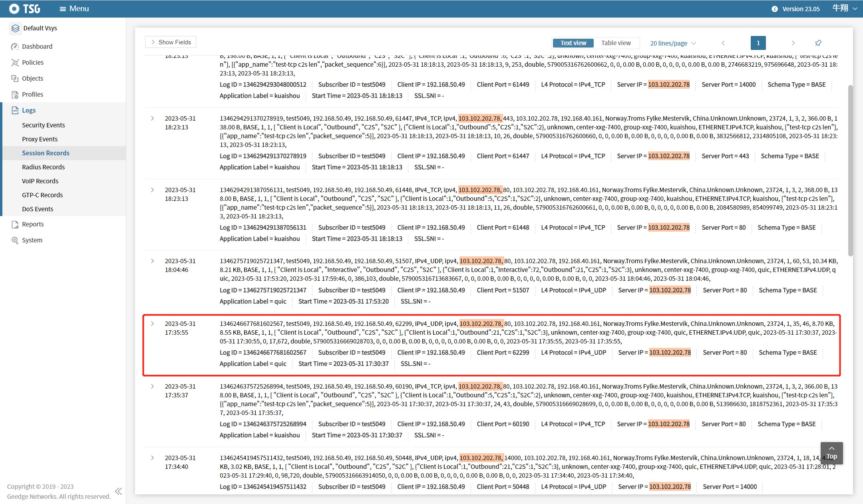
Task: Click the Dashboard gauge icon
Action: [15, 46]
